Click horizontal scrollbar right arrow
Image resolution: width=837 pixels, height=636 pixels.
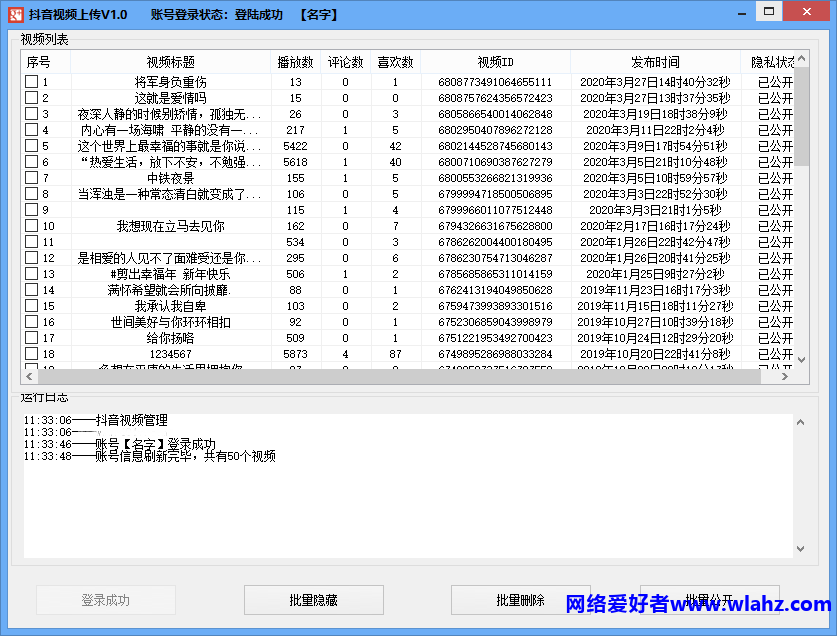(x=785, y=376)
